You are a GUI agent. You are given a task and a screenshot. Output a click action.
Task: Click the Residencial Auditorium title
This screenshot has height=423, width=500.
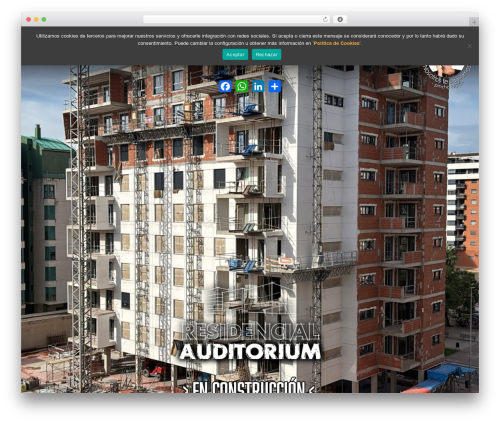click(250, 341)
